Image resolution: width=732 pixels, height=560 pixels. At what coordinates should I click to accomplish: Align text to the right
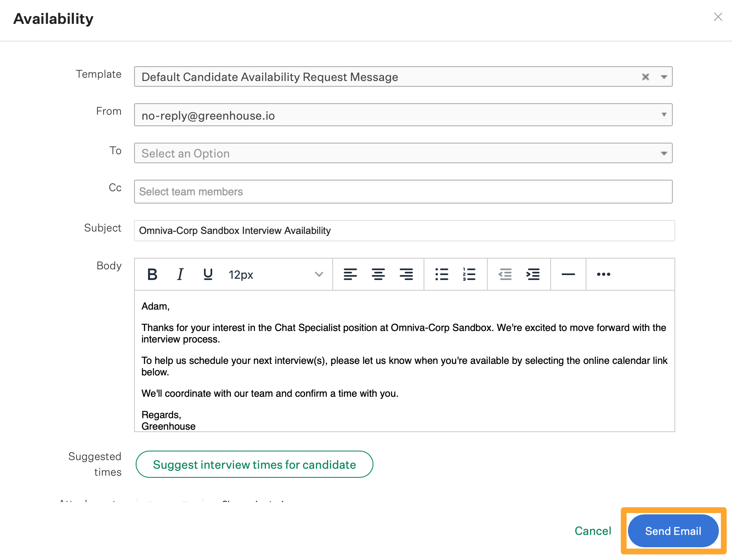tap(406, 274)
